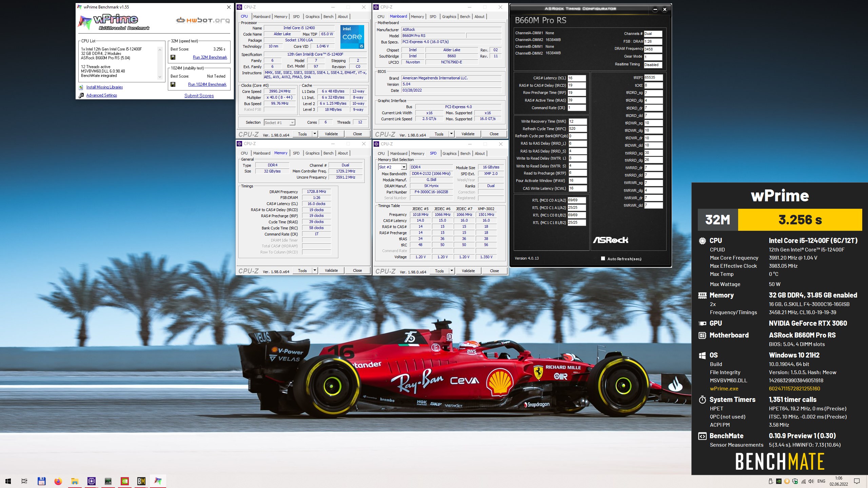Click the BenchMate BM taskbar icon
Image resolution: width=868 pixels, height=488 pixels.
point(141,481)
